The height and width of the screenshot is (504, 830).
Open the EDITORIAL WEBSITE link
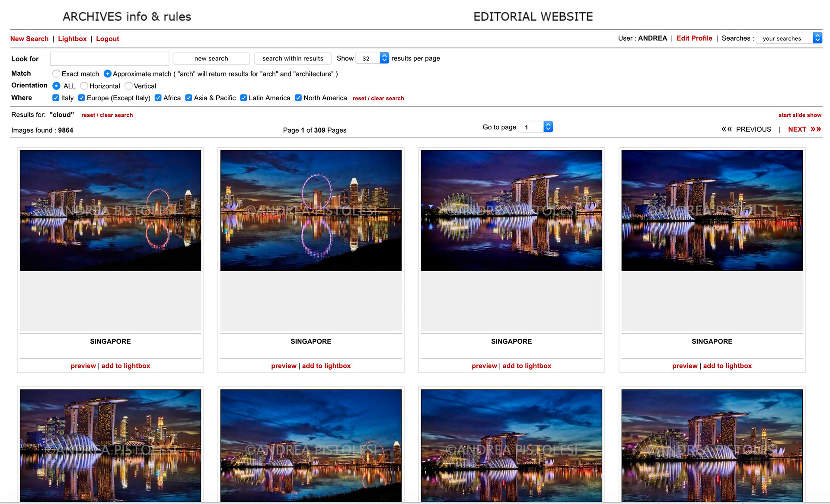[533, 16]
